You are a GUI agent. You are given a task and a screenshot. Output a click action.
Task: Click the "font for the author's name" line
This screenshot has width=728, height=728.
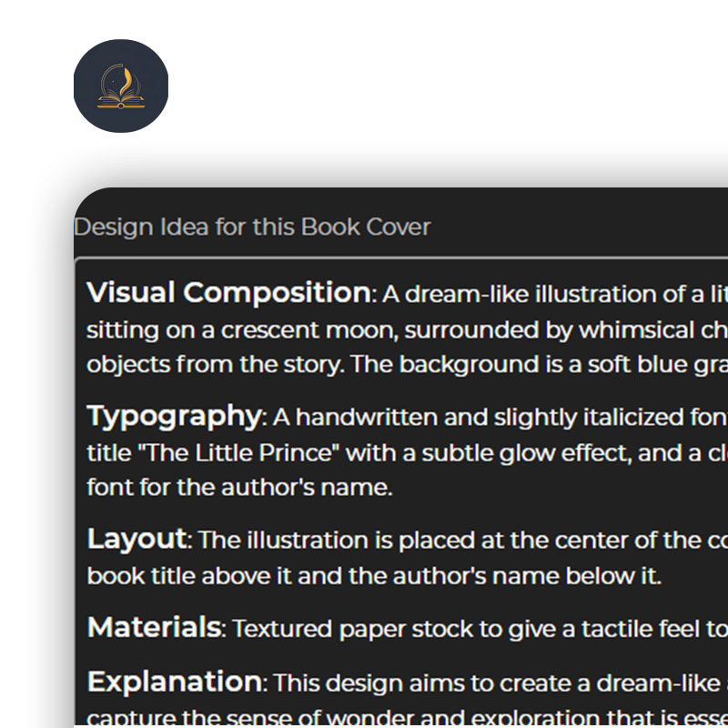(x=239, y=488)
